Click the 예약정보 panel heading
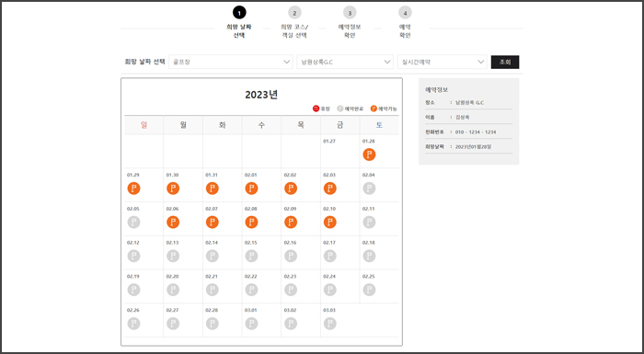The image size is (644, 354). click(x=437, y=89)
